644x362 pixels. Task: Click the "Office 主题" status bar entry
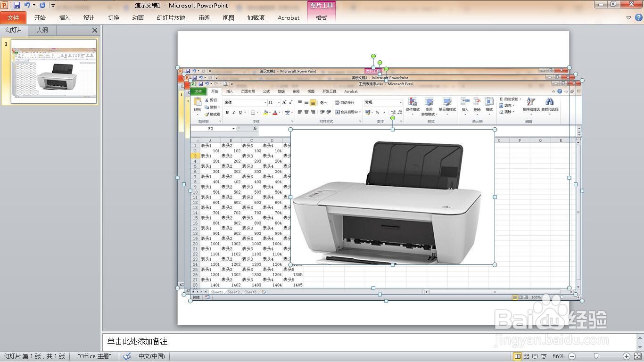pyautogui.click(x=94, y=356)
